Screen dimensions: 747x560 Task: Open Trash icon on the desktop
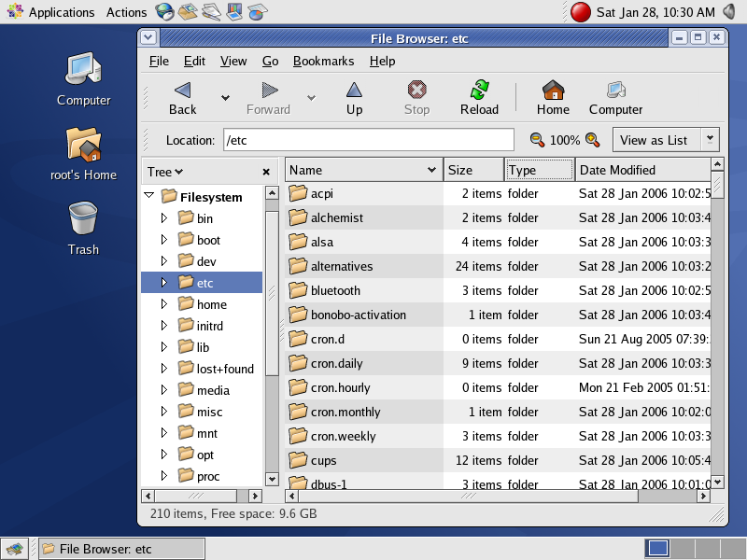pos(83,221)
